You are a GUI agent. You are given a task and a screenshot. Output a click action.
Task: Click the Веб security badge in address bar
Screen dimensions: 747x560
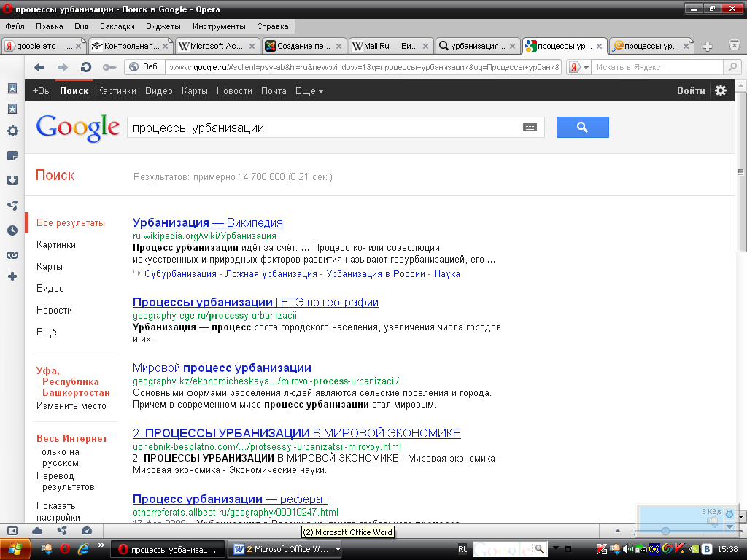(144, 66)
